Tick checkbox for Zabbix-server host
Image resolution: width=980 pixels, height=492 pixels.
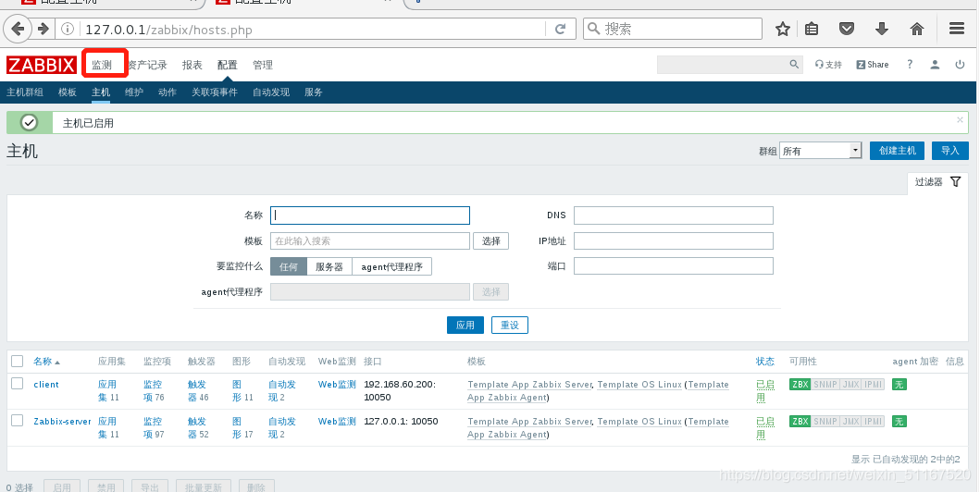[x=18, y=420]
